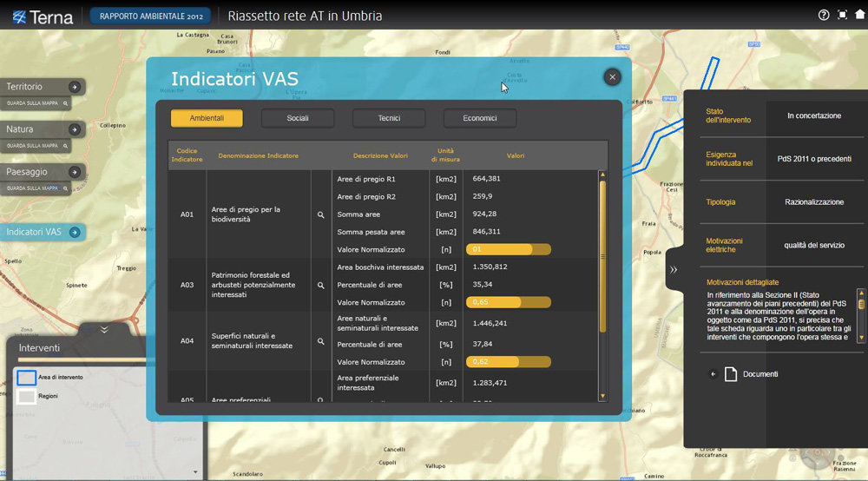Open the help question mark icon
Image resolution: width=868 pixels, height=481 pixels.
824,15
